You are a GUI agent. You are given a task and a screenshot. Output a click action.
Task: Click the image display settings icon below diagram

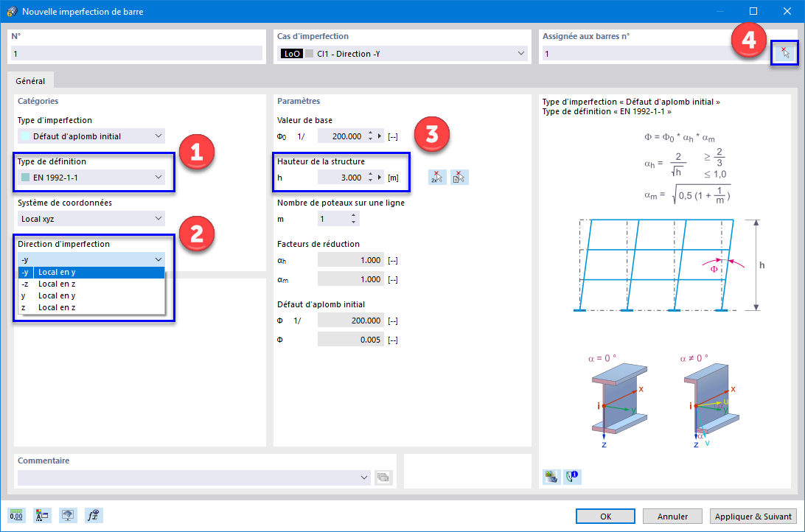coord(551,477)
